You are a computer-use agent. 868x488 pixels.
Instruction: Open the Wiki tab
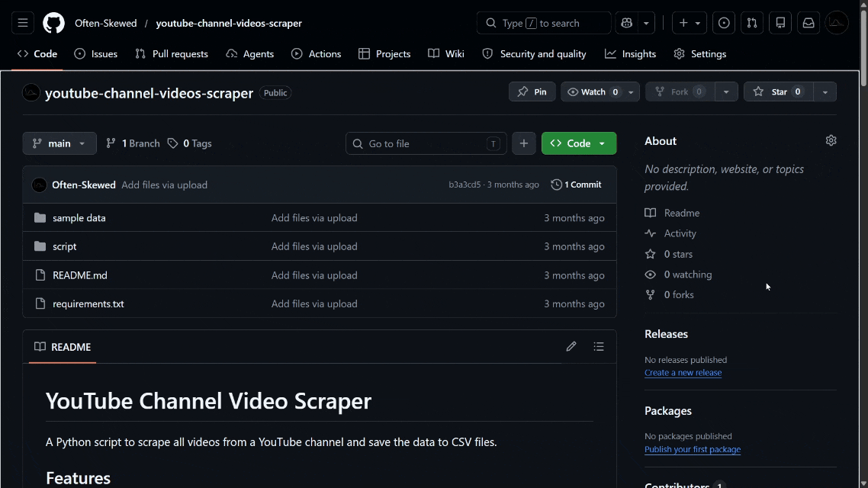coord(446,53)
